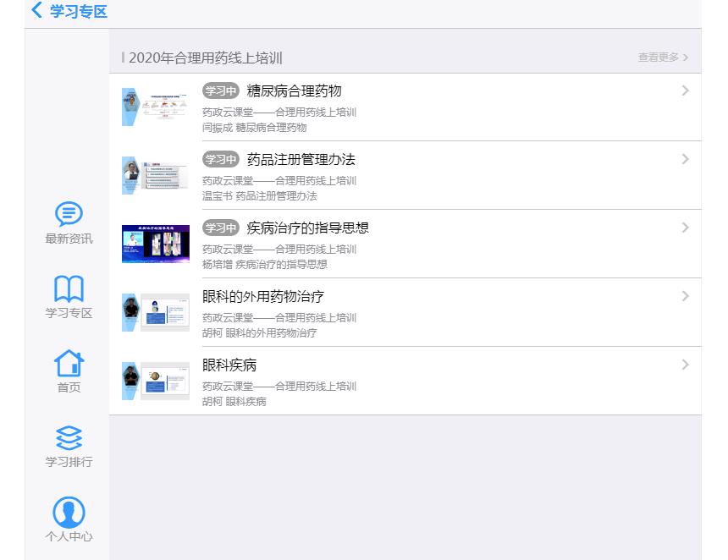Screen dimensions: 728x560
Task: Open the 最新资讯 chat bubble icon
Action: click(69, 214)
